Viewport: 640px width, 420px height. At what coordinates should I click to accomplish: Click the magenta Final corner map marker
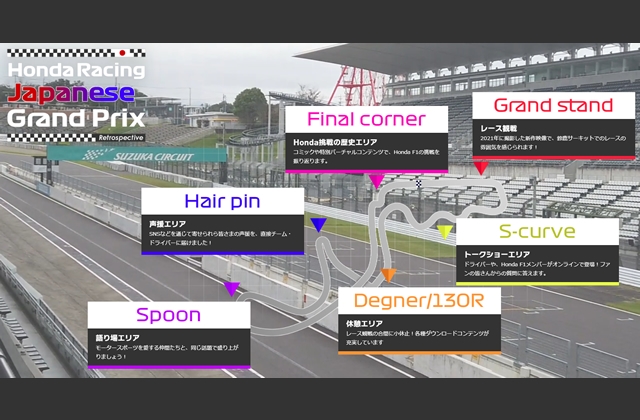[376, 181]
